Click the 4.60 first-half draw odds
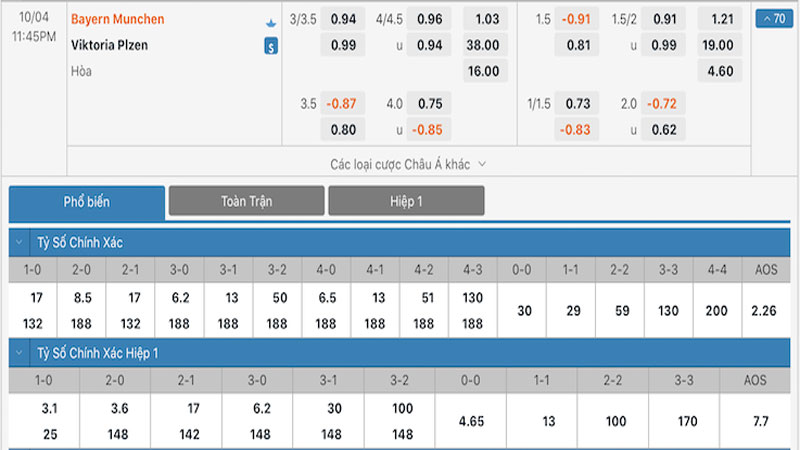 720,71
